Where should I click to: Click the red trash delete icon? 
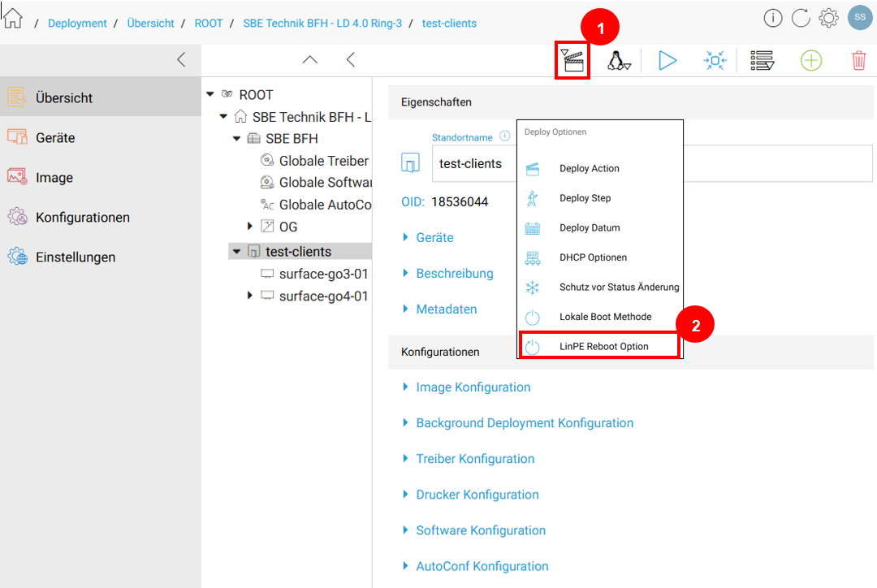859,60
